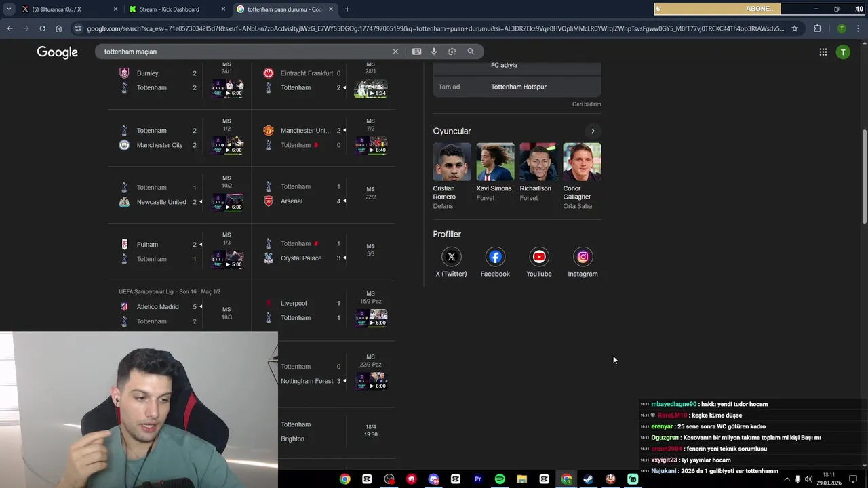This screenshot has width=868, height=488.
Task: Open File Explorer from the taskbar
Action: (x=521, y=479)
